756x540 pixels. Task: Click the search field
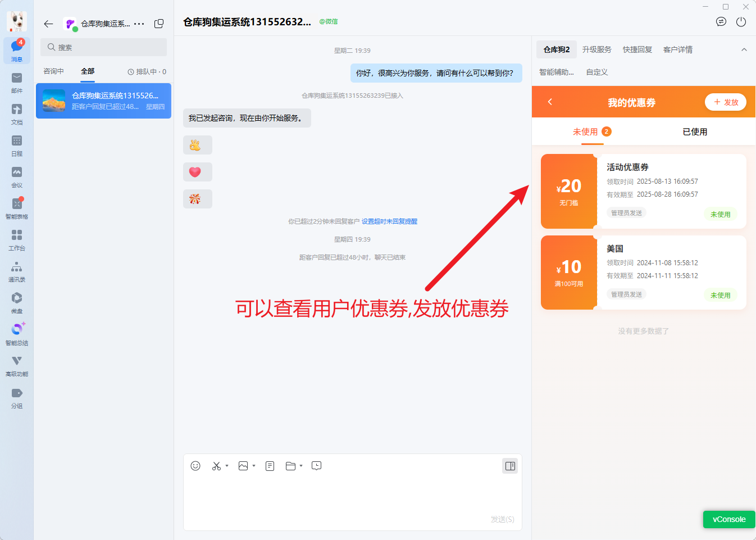click(103, 47)
